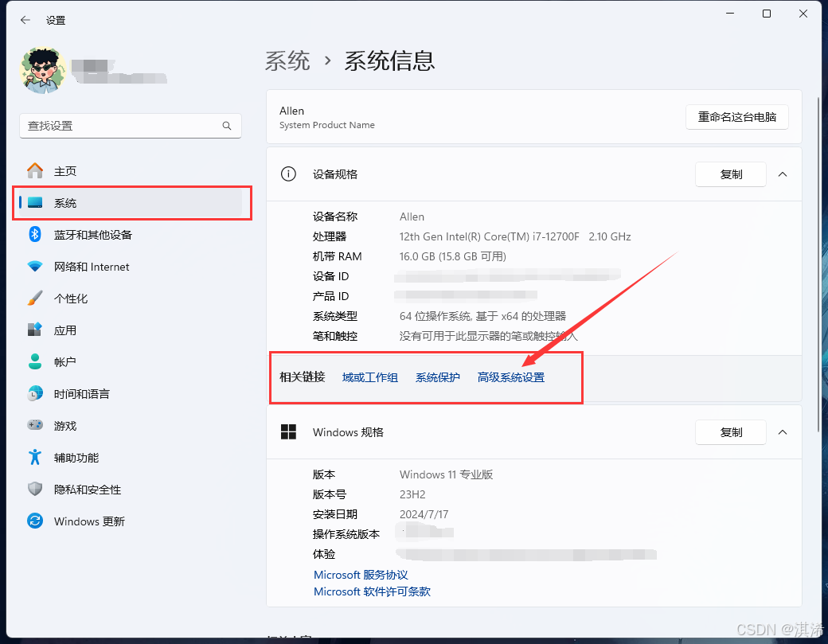Select 个性化 label in sidebar
Screen dimensions: 828x644
(x=71, y=299)
